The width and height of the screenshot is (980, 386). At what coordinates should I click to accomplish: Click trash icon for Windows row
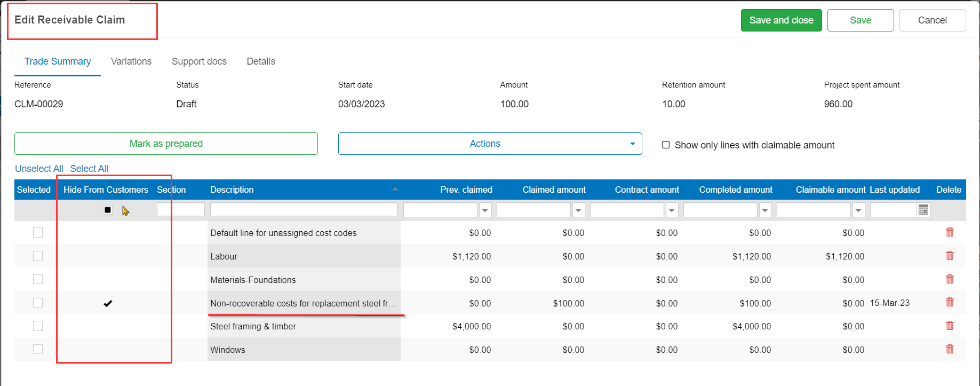tap(950, 349)
